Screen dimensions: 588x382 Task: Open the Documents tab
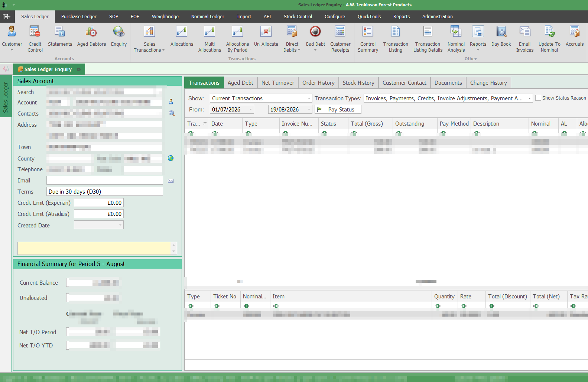click(448, 83)
